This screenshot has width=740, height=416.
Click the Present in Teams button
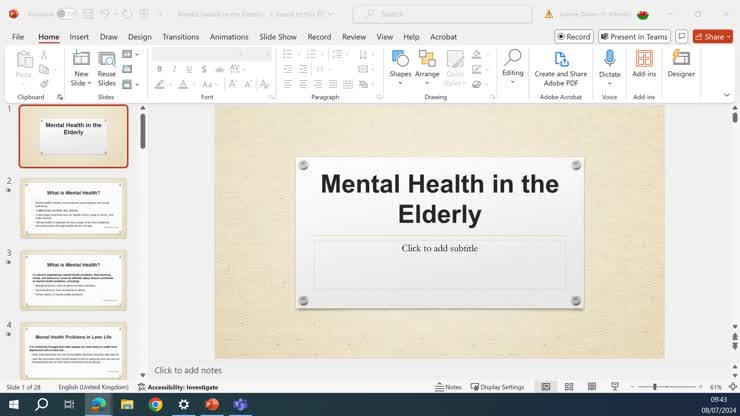tap(634, 37)
